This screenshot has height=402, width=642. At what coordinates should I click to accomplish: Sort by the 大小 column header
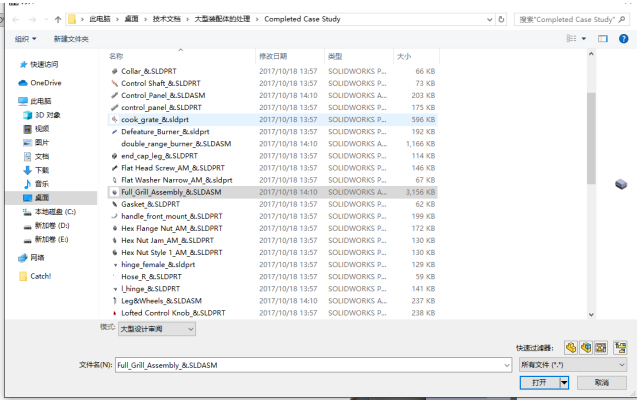[x=404, y=56]
